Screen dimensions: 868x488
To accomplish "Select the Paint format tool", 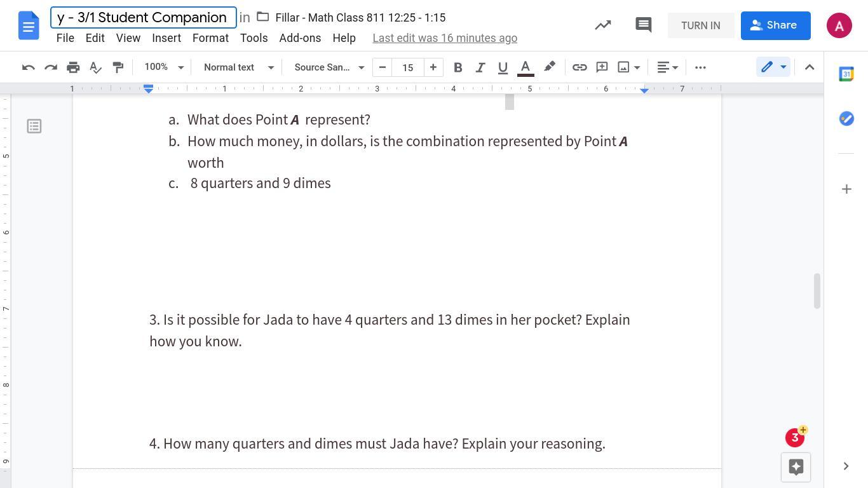I will [x=118, y=67].
